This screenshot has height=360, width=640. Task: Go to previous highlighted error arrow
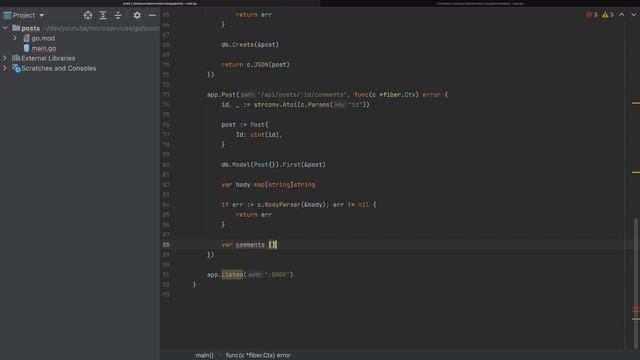[x=621, y=15]
